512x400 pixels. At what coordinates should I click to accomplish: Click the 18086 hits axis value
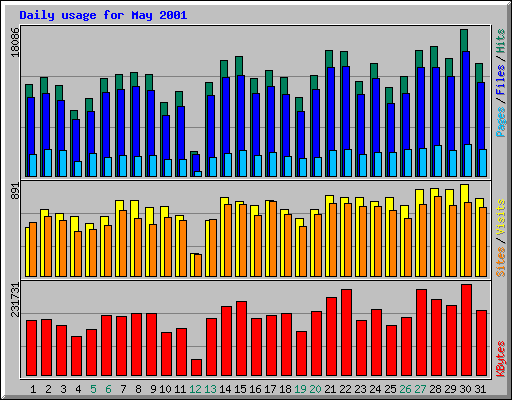(x=15, y=42)
